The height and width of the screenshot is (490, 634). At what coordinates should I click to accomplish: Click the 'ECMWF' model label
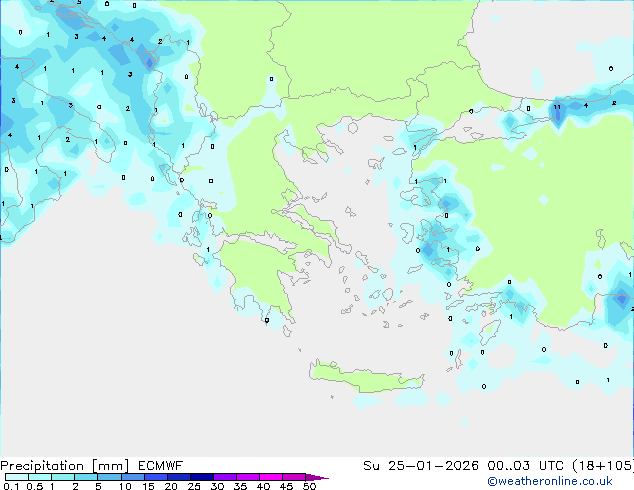pos(160,466)
